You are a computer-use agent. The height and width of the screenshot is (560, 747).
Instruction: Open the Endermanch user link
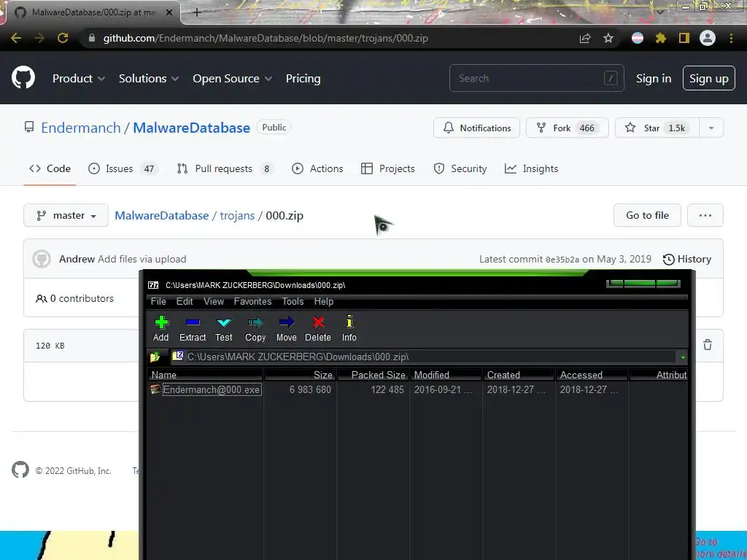tap(81, 128)
